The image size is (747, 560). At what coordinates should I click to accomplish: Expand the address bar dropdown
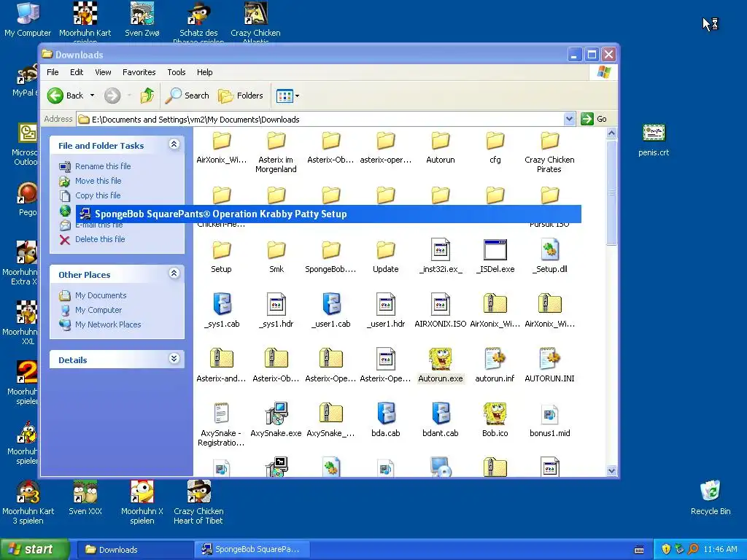(x=569, y=119)
